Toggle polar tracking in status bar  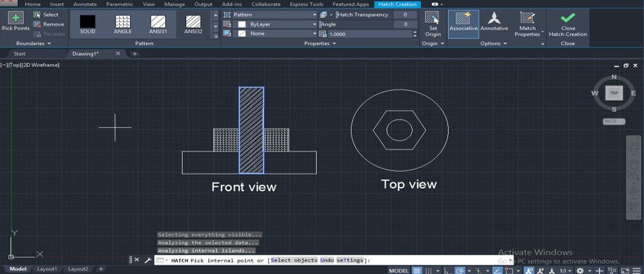coord(460,271)
